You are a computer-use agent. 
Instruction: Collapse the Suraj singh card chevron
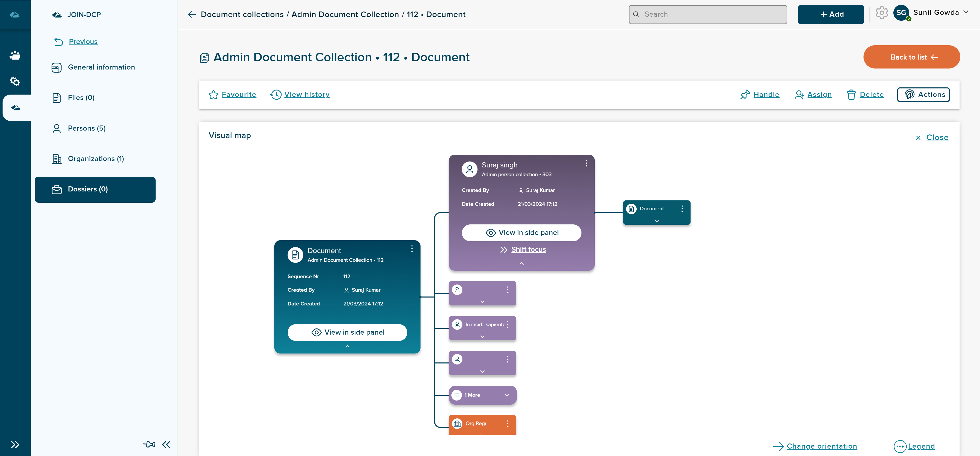(521, 263)
